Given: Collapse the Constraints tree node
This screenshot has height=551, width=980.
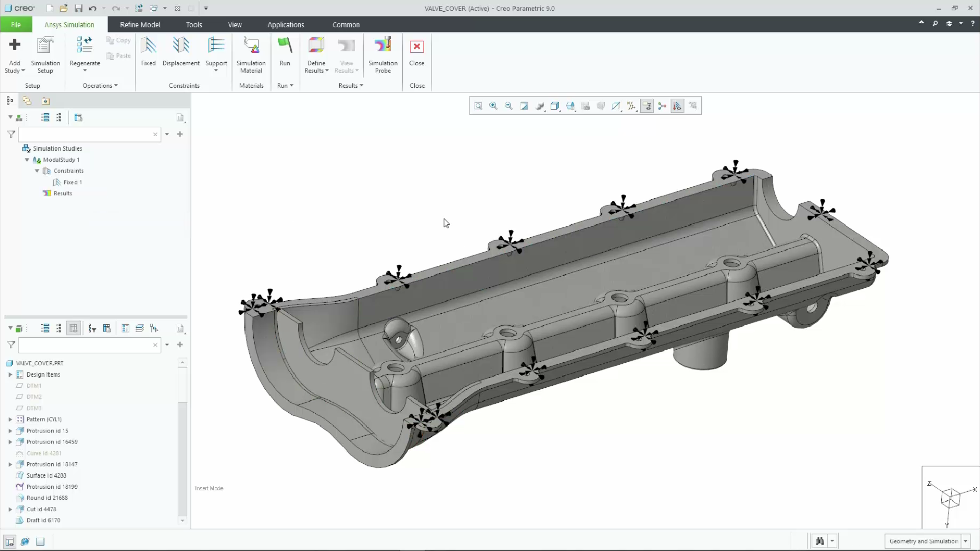Looking at the screenshot, I should 37,171.
